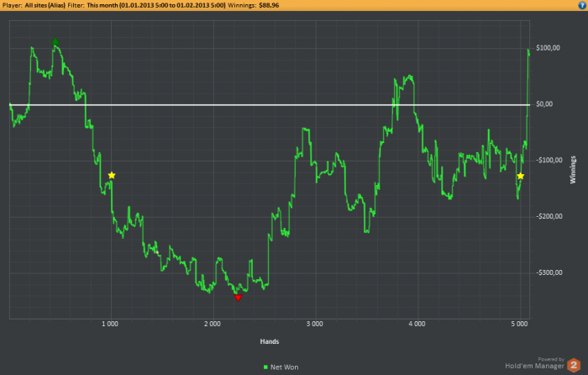Click the All sites (Alias) player text

tap(45, 5)
